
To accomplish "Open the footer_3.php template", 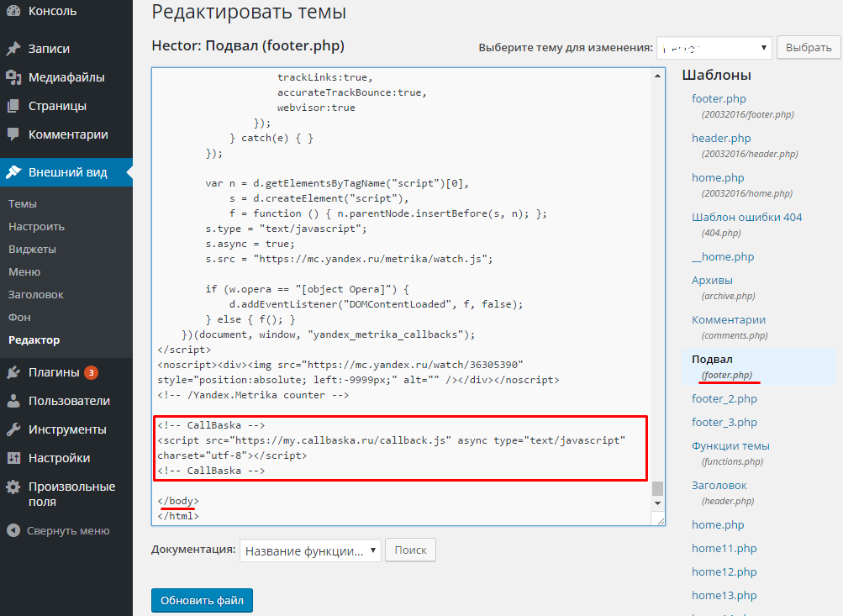I will [x=724, y=423].
